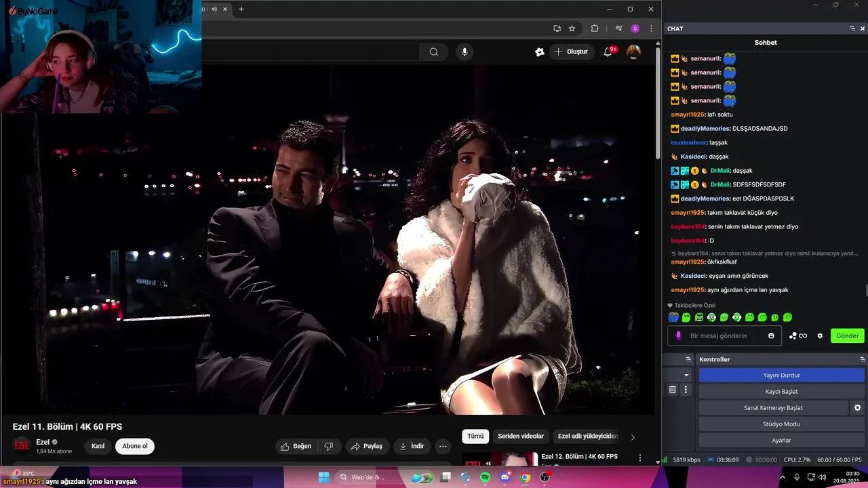This screenshot has height=488, width=868.
Task: Open the Chrome extensions puzzle icon
Action: [x=595, y=28]
